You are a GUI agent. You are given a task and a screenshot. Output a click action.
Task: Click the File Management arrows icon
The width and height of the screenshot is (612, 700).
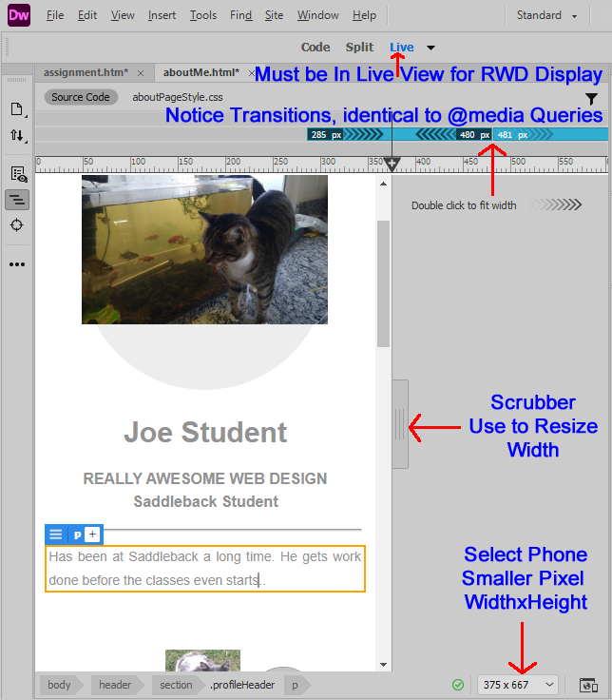coord(17,136)
